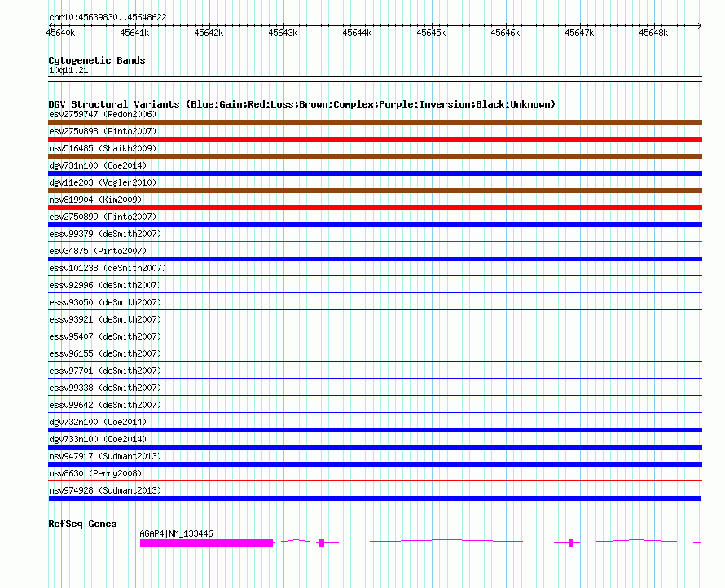Click nsv8630 (Perry2008) label
The height and width of the screenshot is (588, 725).
tap(95, 473)
